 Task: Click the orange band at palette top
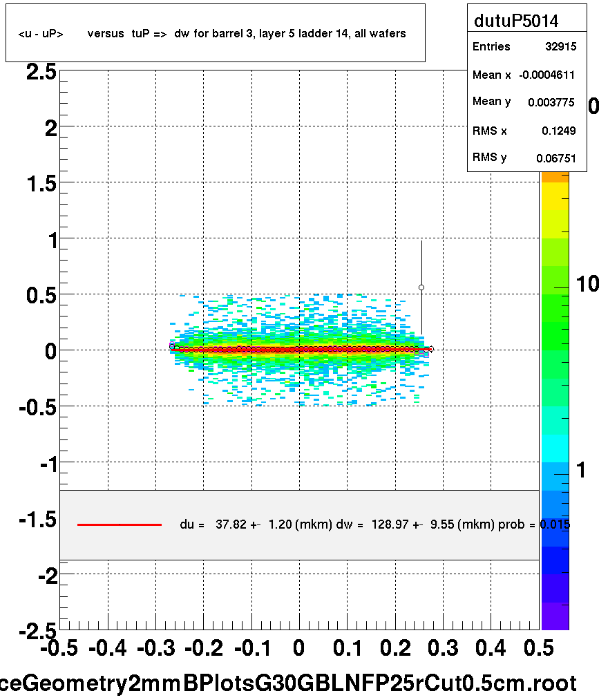tap(555, 177)
